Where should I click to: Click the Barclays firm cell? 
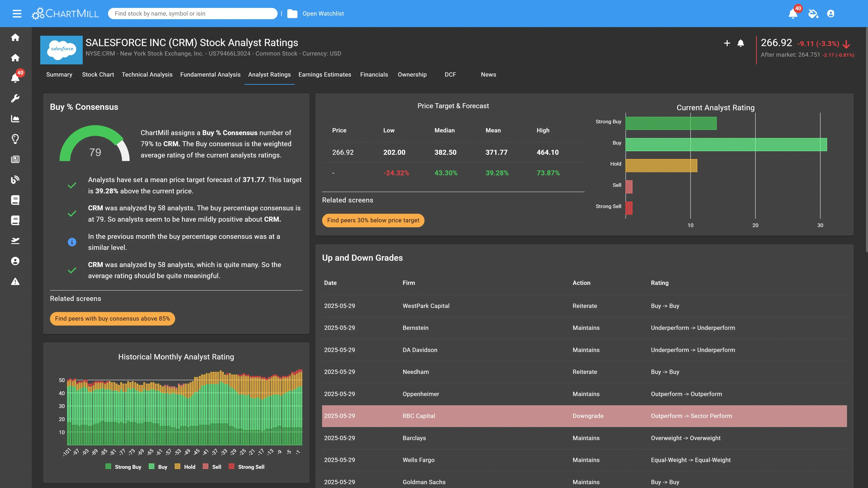[414, 438]
